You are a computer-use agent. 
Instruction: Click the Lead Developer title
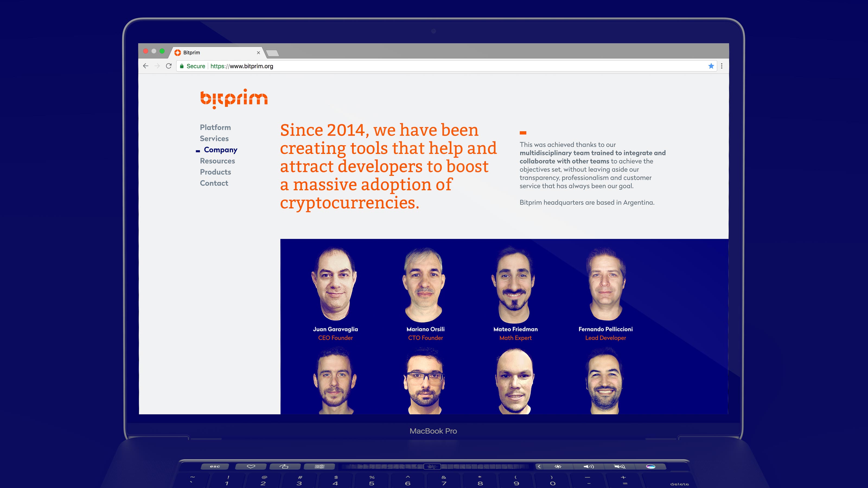[605, 338]
